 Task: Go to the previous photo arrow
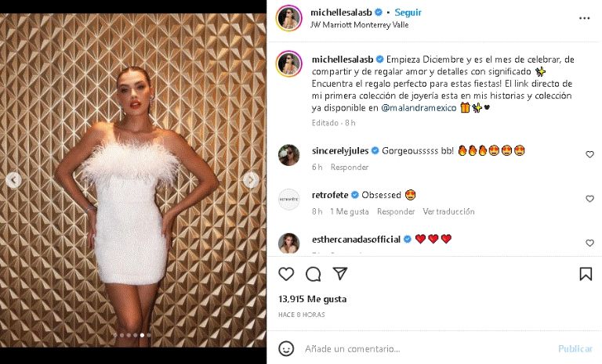point(13,181)
